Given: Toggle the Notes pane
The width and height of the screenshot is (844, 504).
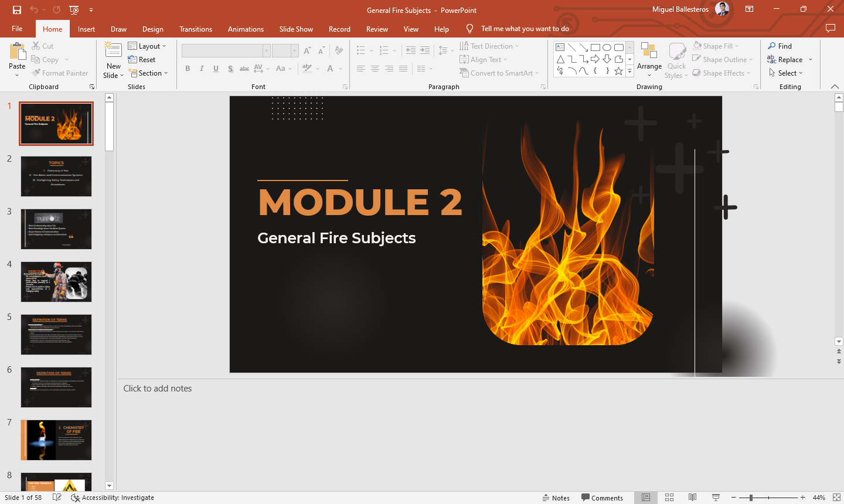Looking at the screenshot, I should click(x=556, y=498).
